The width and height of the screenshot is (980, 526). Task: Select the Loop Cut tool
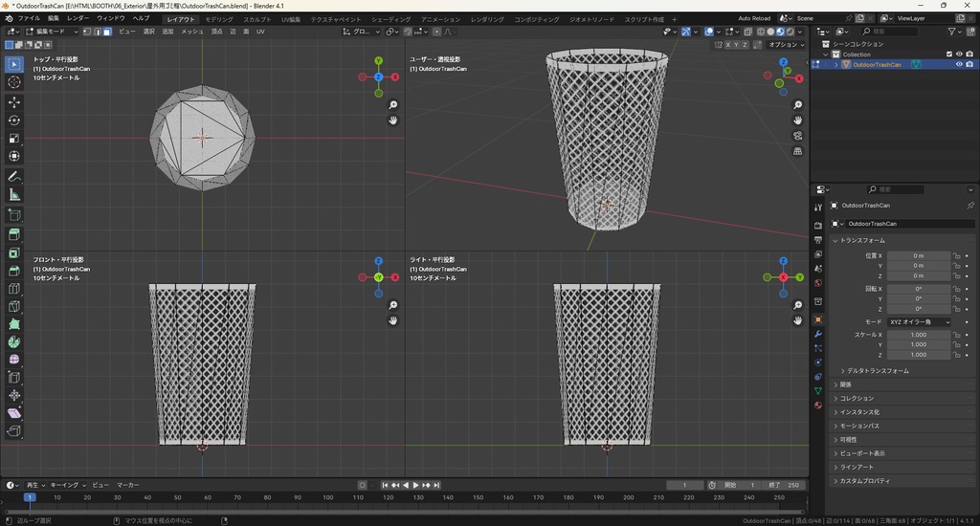click(14, 289)
